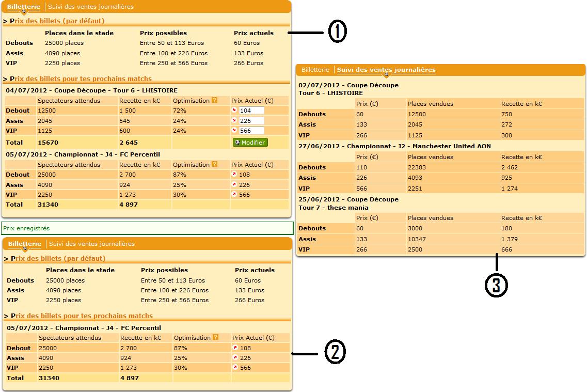Screen dimensions: 587x392
Task: Click the '15670' total spectators value
Action: [48, 142]
